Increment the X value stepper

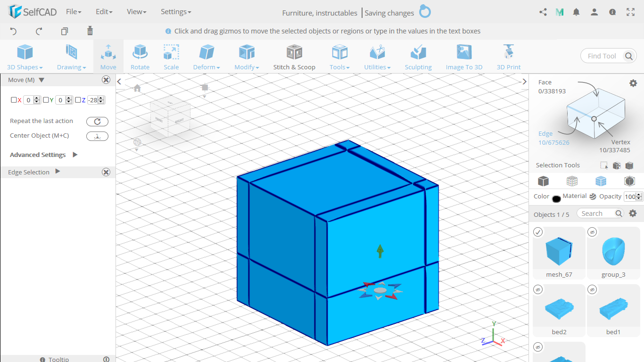click(x=37, y=98)
